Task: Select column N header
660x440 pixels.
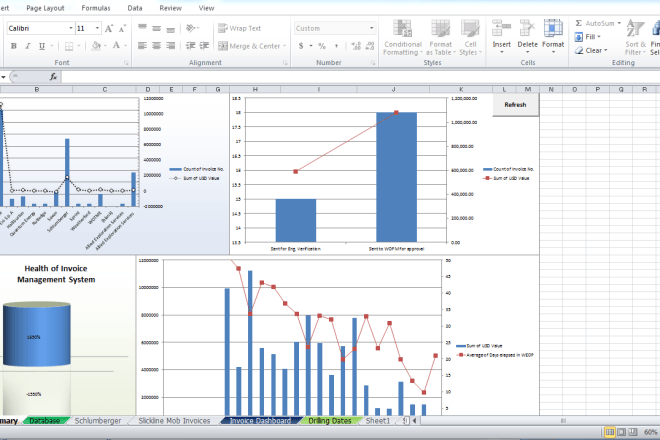Action: pos(551,89)
